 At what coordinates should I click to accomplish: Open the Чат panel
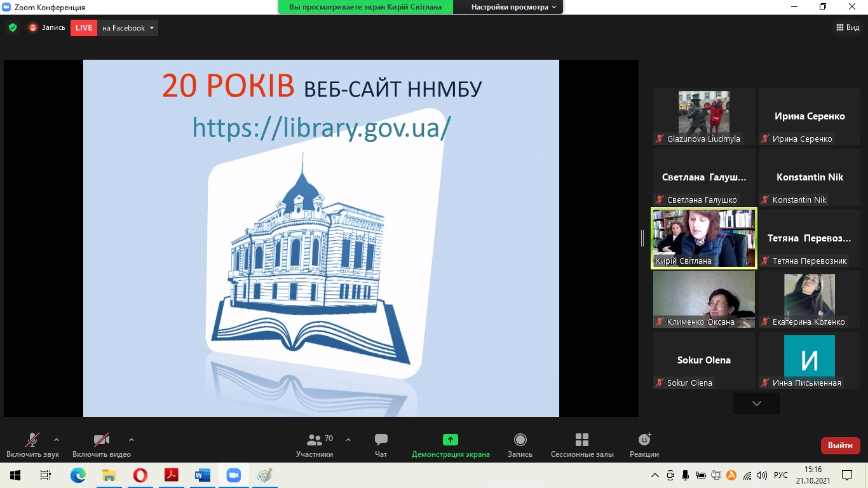point(381,445)
